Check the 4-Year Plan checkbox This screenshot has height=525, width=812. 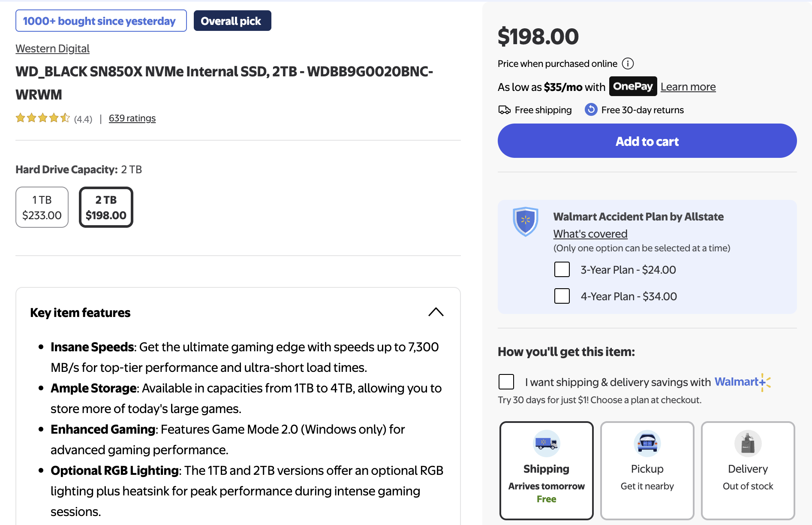click(x=562, y=296)
